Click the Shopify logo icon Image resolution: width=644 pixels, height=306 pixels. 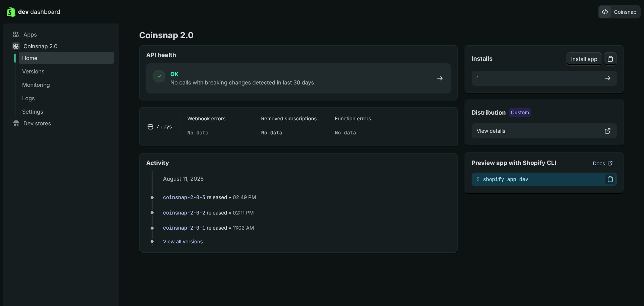click(x=11, y=12)
